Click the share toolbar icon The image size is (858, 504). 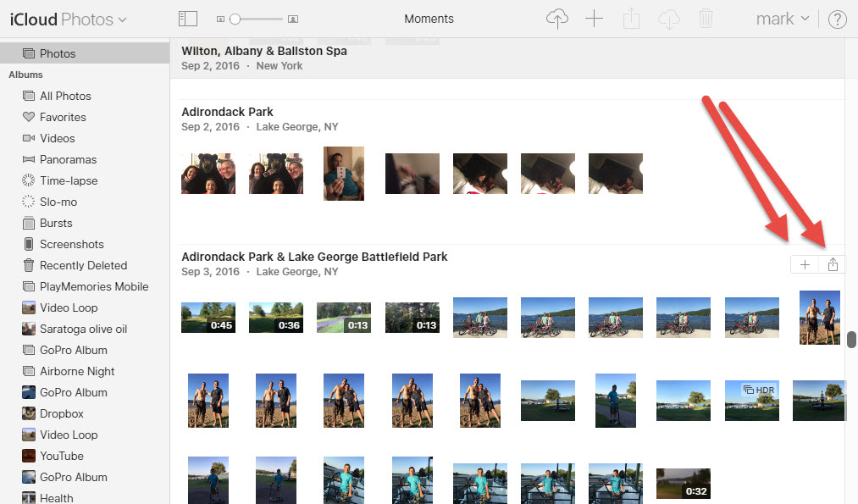point(632,19)
